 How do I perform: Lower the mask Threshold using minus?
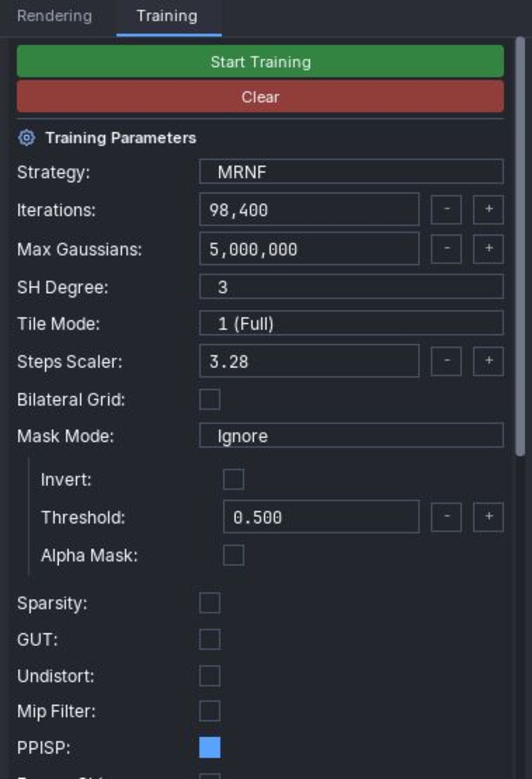pos(446,517)
